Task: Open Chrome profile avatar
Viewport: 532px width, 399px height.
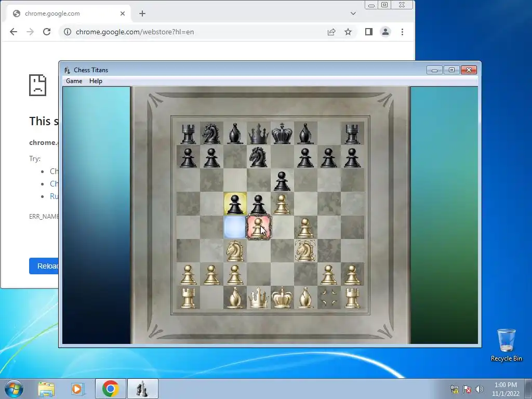Action: pos(385,32)
